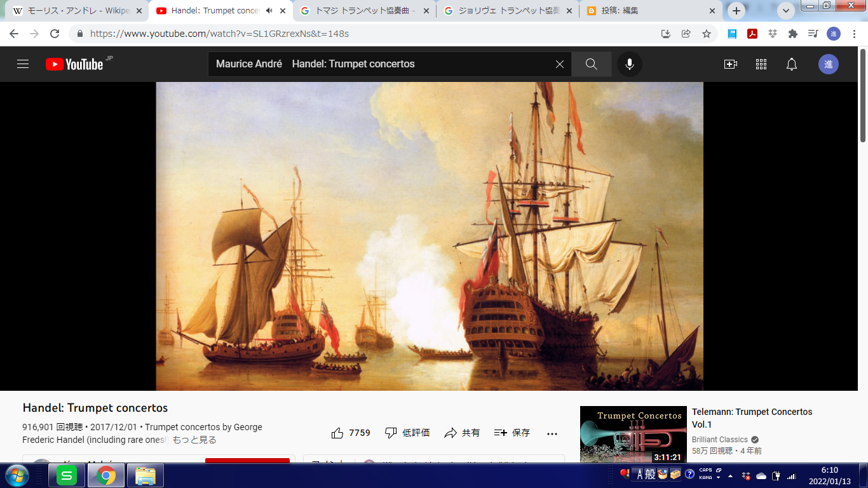Share this page from address bar

click(686, 34)
